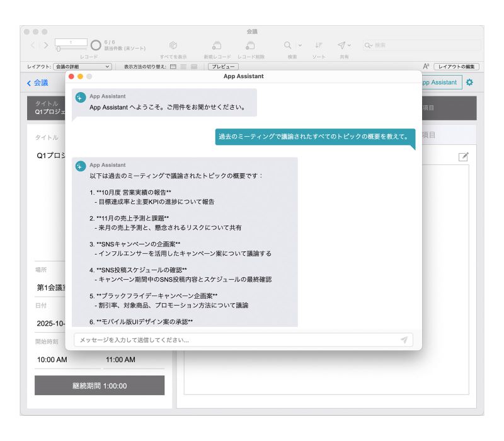
Task: Click the レイアウトの編集 button
Action: (x=456, y=66)
